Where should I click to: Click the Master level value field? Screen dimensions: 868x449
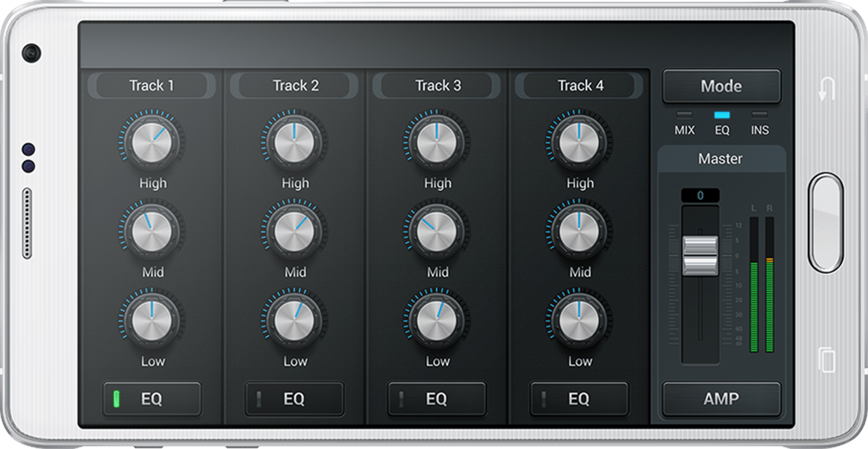tap(700, 196)
